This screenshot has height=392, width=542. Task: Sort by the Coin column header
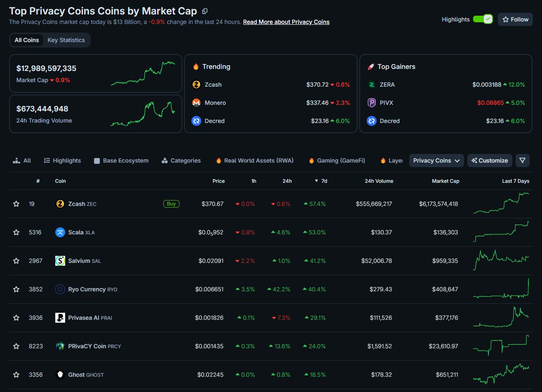click(x=60, y=181)
